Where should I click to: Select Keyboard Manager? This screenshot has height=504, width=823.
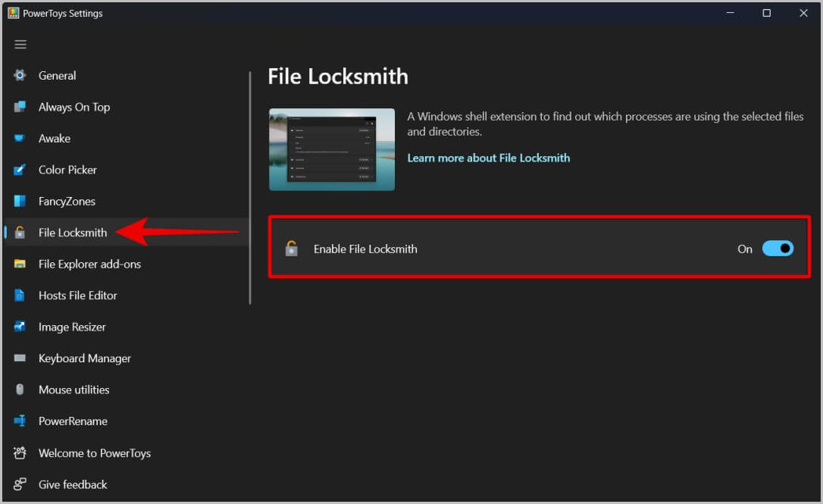point(85,358)
